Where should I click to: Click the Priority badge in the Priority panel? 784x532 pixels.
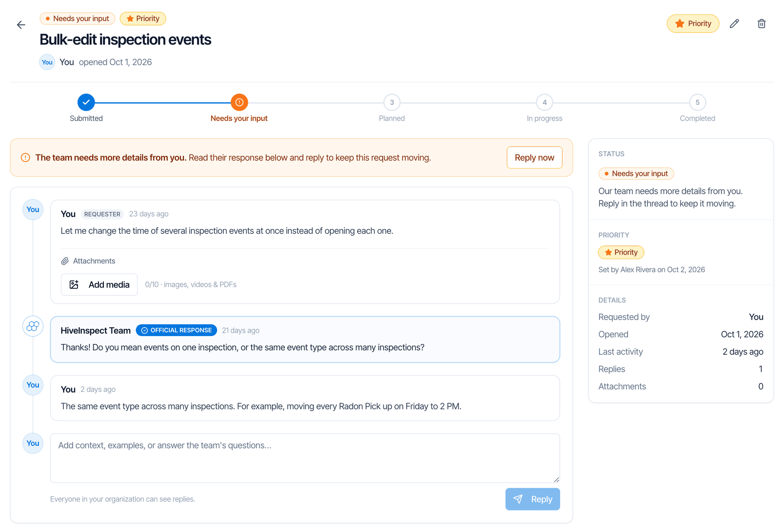coord(621,252)
